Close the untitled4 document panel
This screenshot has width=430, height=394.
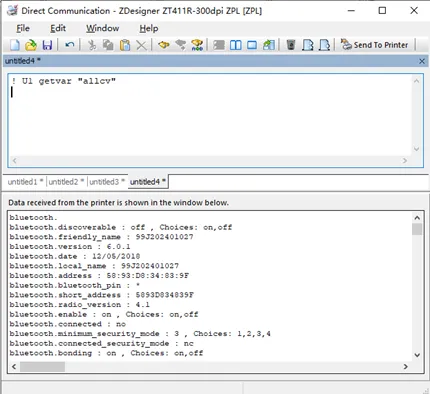coord(422,61)
